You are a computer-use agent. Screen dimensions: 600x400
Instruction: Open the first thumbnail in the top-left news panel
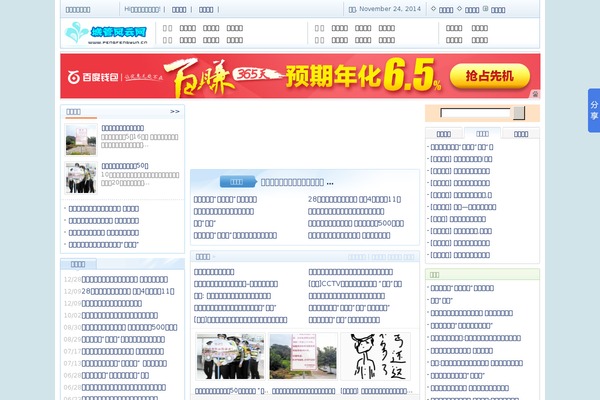pyautogui.click(x=81, y=139)
